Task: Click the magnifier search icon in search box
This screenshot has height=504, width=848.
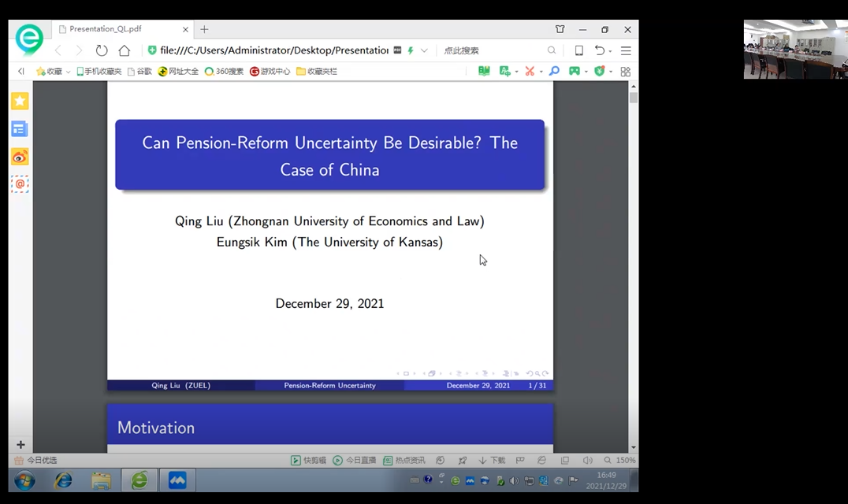Action: 552,50
